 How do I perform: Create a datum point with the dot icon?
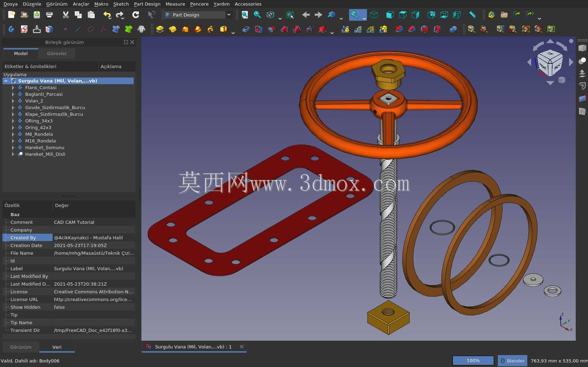(x=66, y=29)
